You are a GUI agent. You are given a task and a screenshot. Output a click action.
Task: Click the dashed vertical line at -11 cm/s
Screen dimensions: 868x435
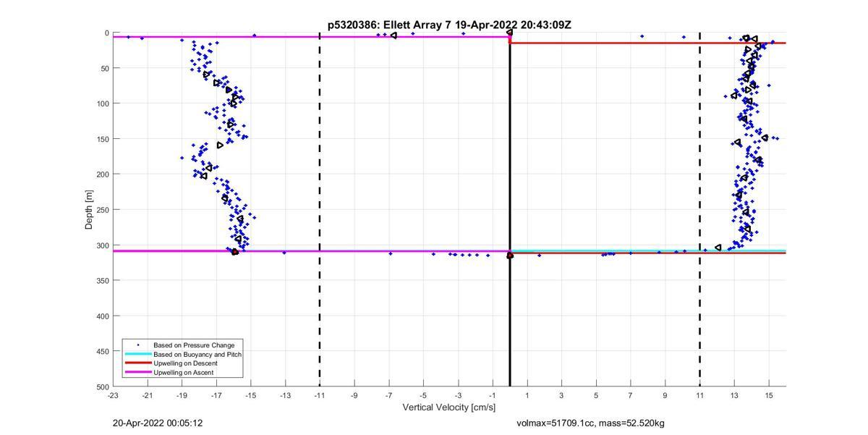320,210
